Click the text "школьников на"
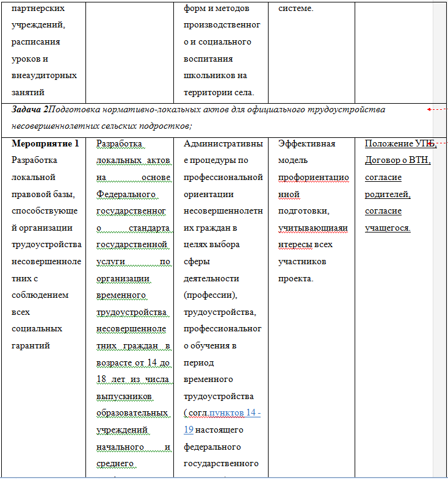This screenshot has height=479, width=448. pos(215,76)
